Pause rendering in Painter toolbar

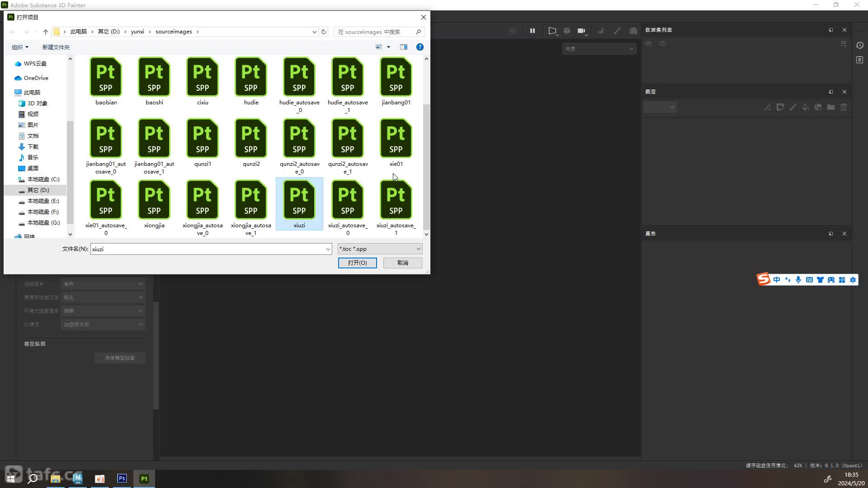pyautogui.click(x=533, y=31)
